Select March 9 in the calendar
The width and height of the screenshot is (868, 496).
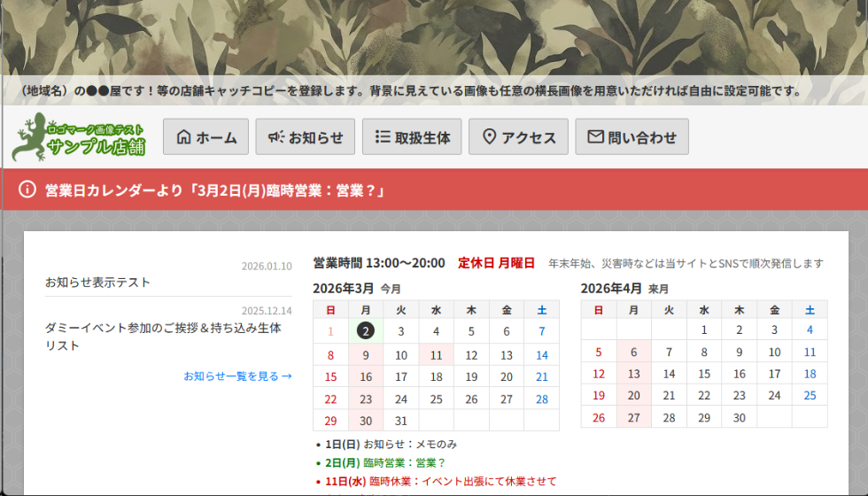point(366,355)
